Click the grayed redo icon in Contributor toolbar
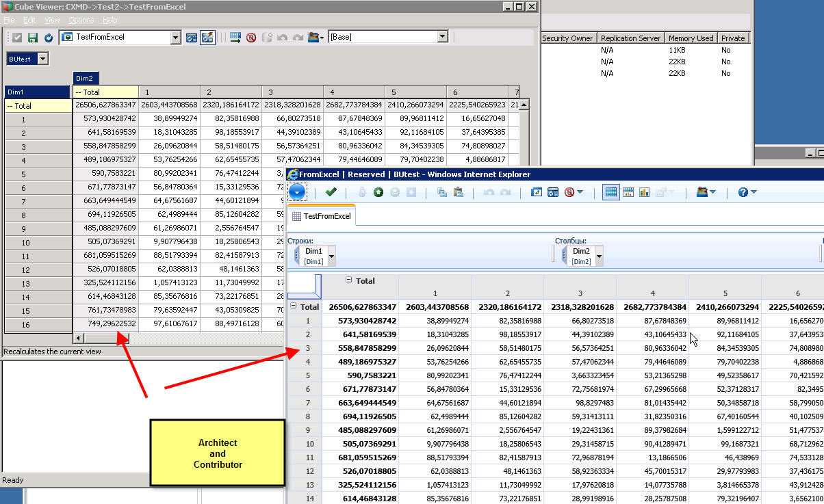The height and width of the screenshot is (504, 824). [x=505, y=193]
